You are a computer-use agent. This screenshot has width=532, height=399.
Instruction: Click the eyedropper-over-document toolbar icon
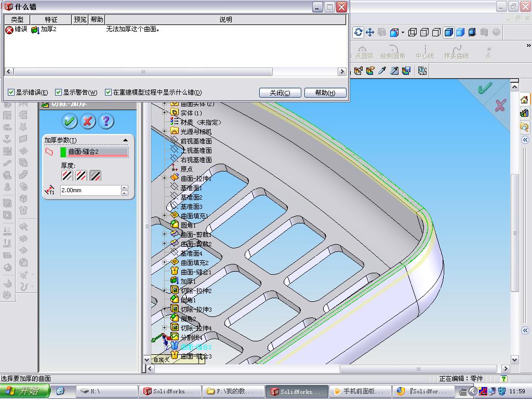[x=394, y=71]
